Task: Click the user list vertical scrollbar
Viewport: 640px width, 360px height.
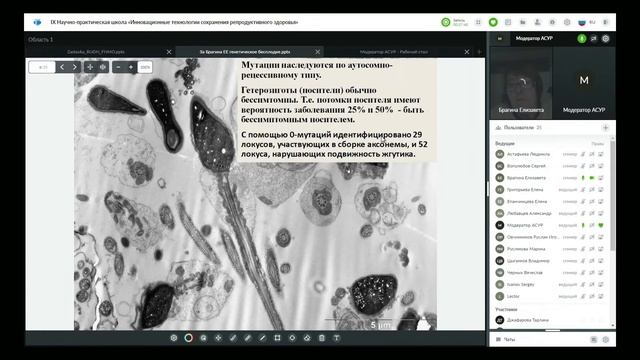Action: pos(613,195)
